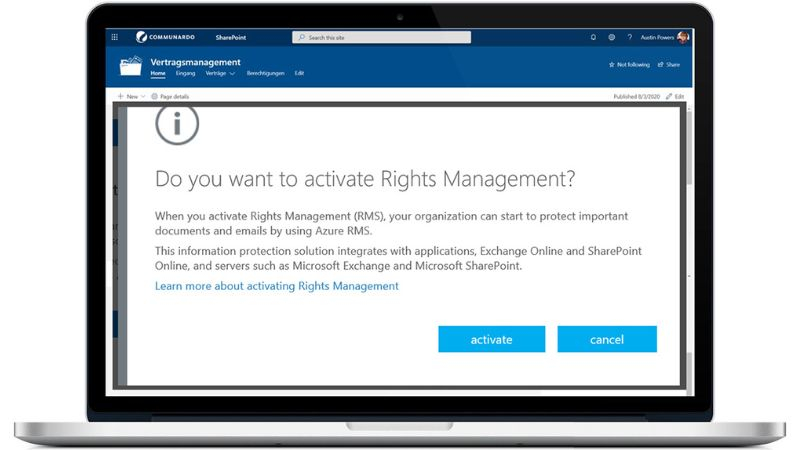Click the Vertragsmanagement site folder icon
Viewport: 800px width, 450px height.
pyautogui.click(x=131, y=66)
